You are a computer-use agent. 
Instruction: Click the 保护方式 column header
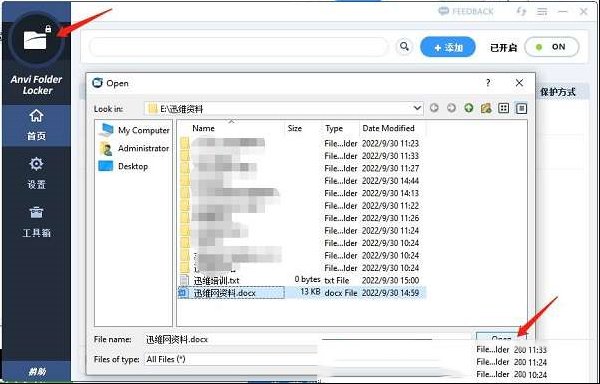pos(558,92)
